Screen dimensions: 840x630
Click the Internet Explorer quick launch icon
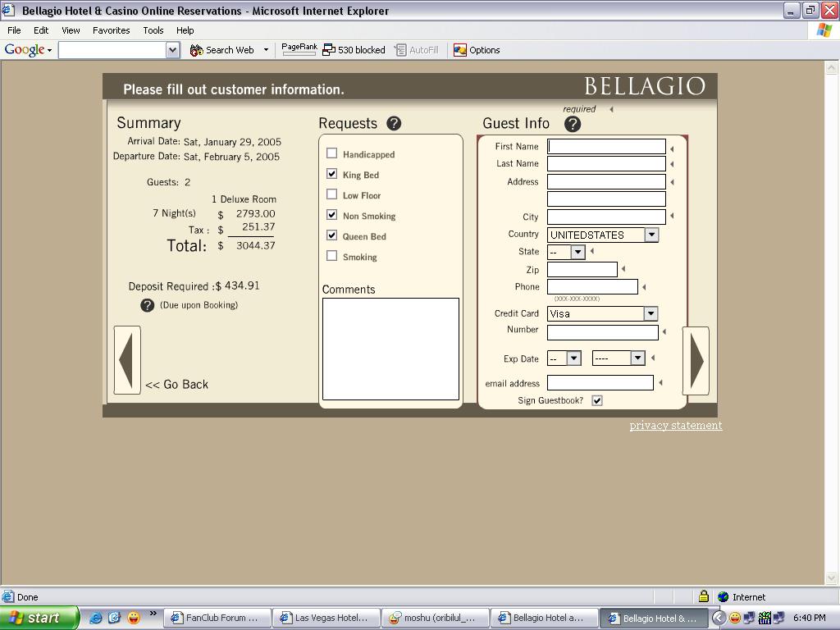95,618
